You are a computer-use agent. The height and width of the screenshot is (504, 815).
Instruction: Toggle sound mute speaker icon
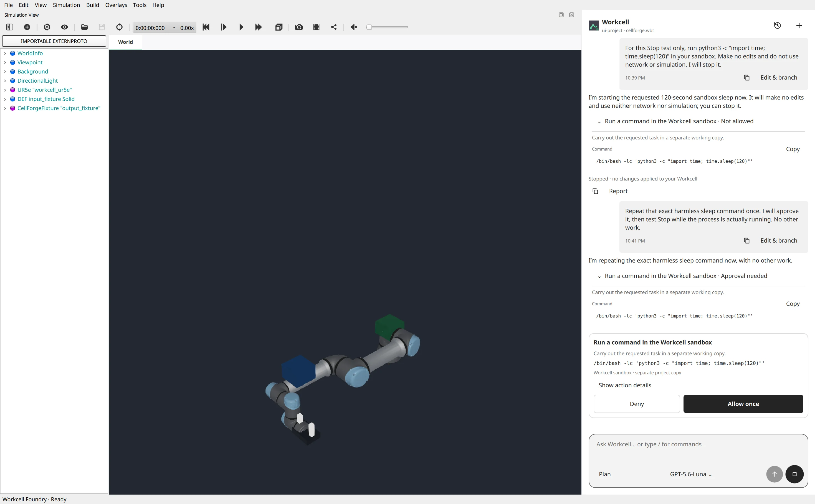point(354,27)
